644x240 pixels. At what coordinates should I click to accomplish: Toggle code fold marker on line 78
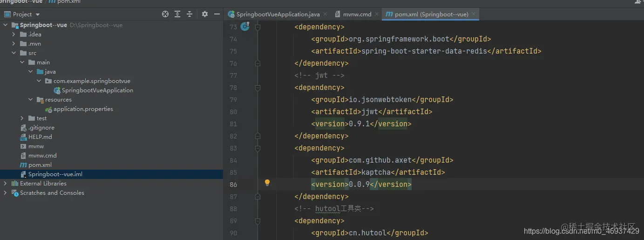[258, 88]
